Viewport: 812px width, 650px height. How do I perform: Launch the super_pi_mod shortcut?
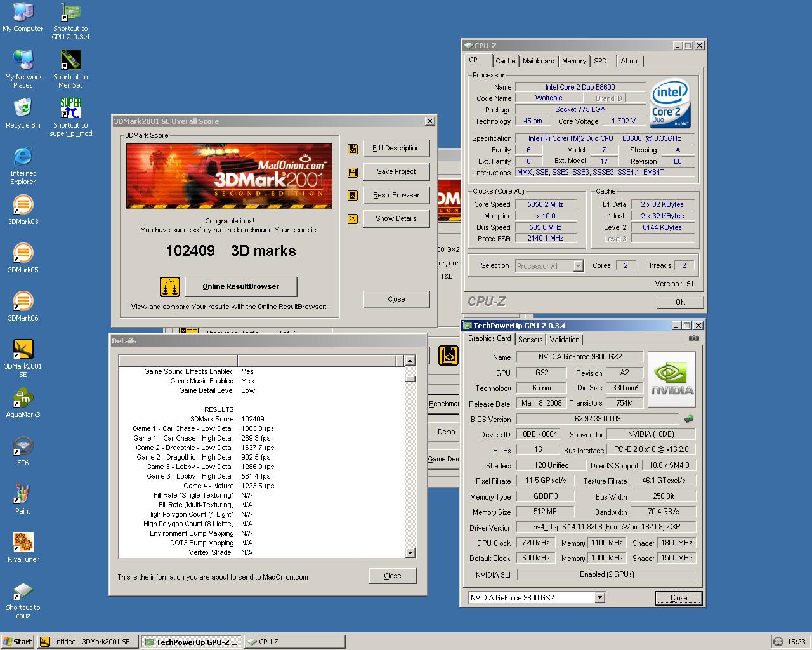pos(70,117)
